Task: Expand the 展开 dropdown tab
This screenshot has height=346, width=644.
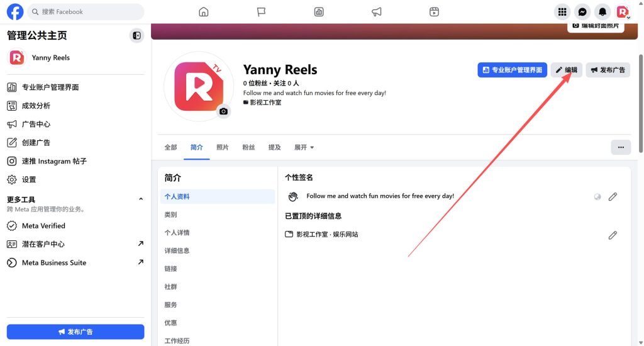Action: click(x=304, y=147)
